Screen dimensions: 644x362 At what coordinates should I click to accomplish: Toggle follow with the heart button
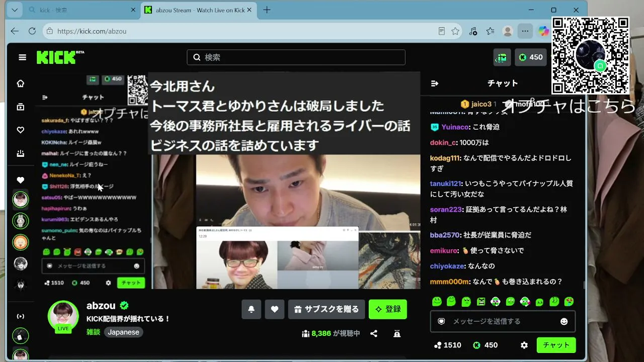(x=275, y=309)
